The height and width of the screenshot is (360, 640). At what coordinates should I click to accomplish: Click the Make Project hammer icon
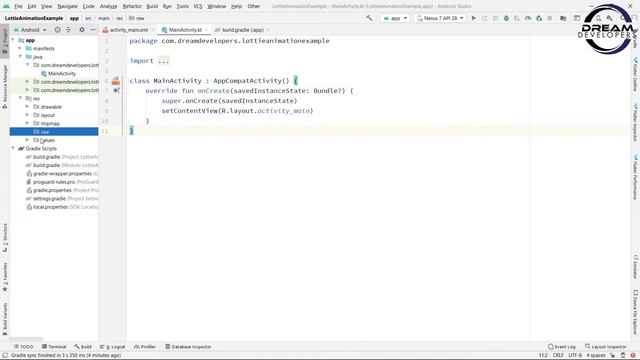369,18
